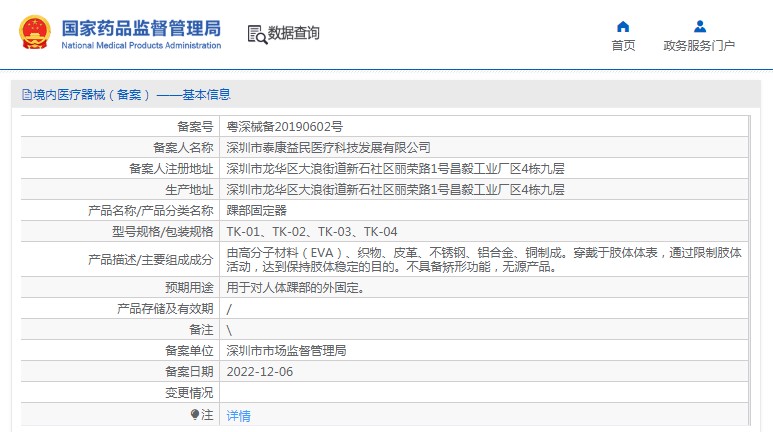Screen dimensions: 773x432
Task: Select filing date 2022-12-06
Action: 259,372
